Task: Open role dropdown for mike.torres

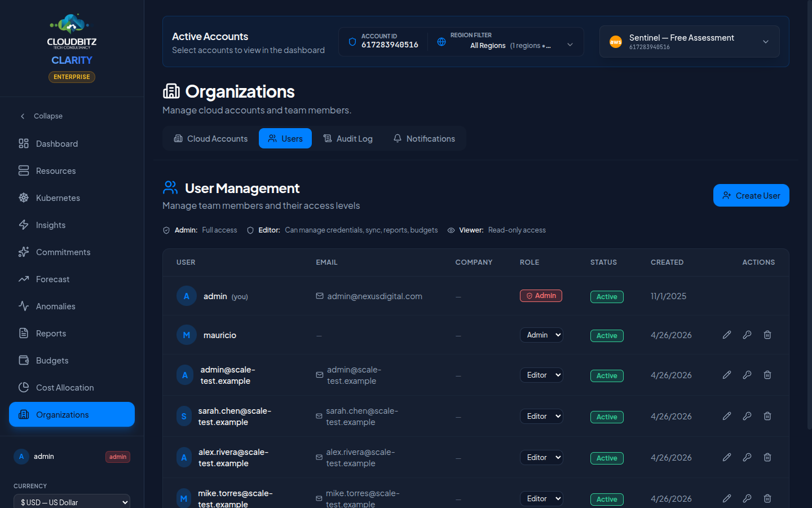Action: coord(541,498)
